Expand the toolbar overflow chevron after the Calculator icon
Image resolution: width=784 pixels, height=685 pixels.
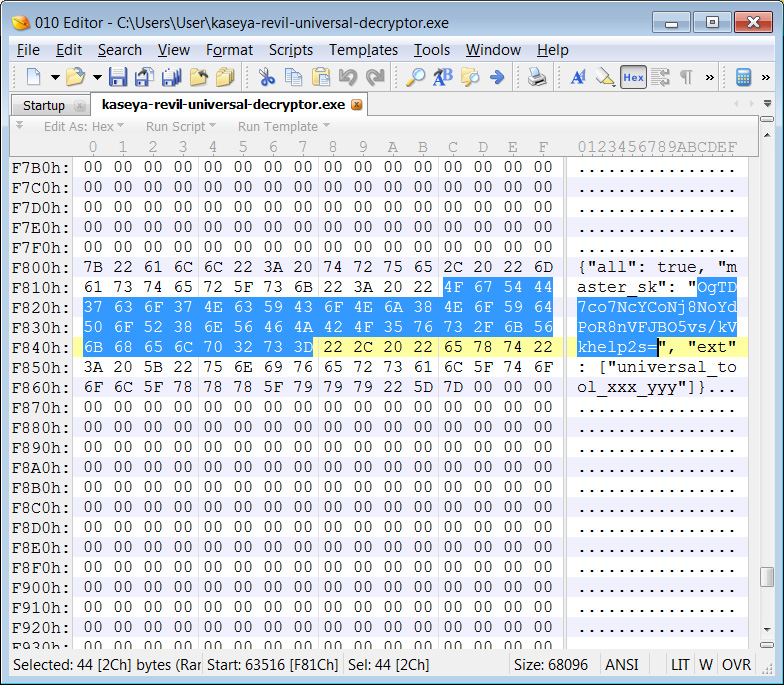pyautogui.click(x=766, y=78)
